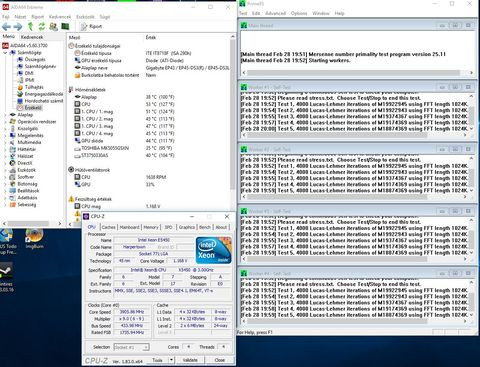Open Fájl menu in AIDA64
Image resolution: width=480 pixels, height=367 pixels.
[6, 17]
